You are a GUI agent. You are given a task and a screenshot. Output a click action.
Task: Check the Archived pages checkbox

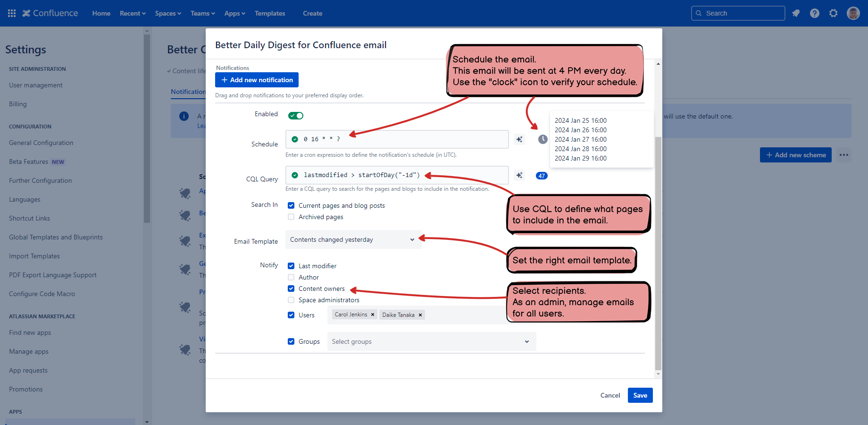pos(291,217)
